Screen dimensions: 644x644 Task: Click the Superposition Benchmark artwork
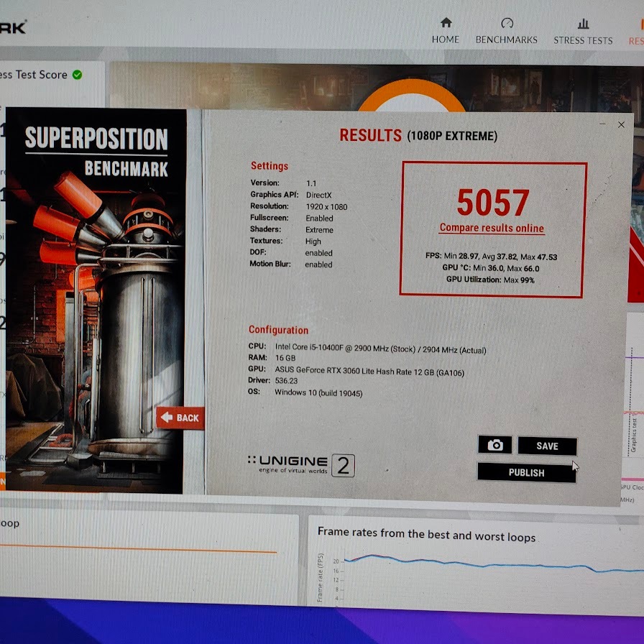pos(96,300)
